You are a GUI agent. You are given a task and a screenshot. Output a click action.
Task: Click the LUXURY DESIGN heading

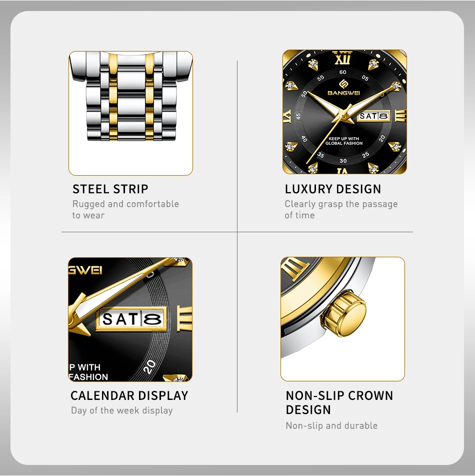pos(332,189)
